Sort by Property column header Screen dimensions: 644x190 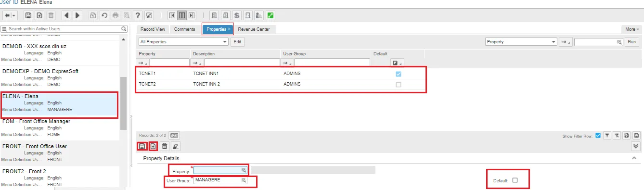point(147,54)
